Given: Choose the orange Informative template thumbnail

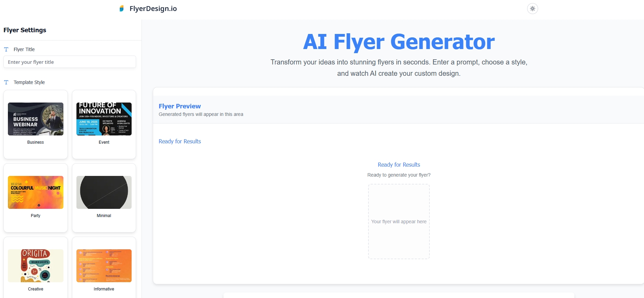Looking at the screenshot, I should (104, 266).
